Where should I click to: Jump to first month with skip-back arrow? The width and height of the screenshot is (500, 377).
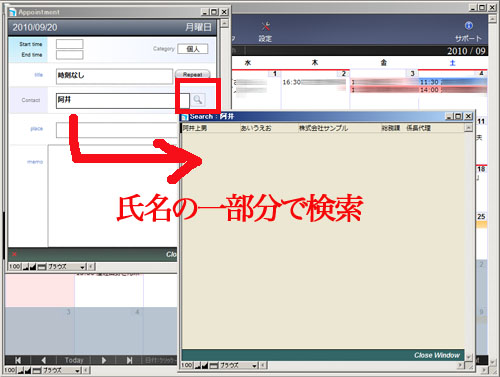(18, 360)
